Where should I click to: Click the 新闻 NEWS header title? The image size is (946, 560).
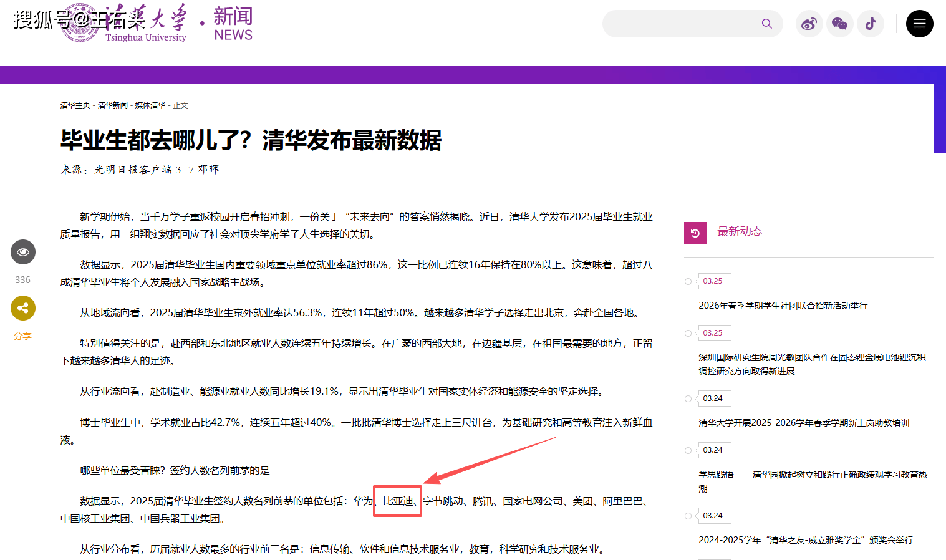[x=233, y=24]
